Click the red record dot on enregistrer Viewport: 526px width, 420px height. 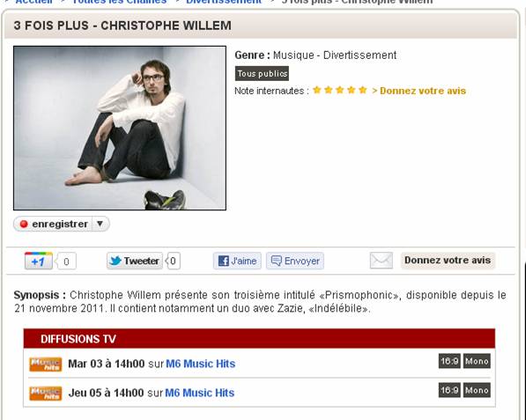pyautogui.click(x=24, y=224)
